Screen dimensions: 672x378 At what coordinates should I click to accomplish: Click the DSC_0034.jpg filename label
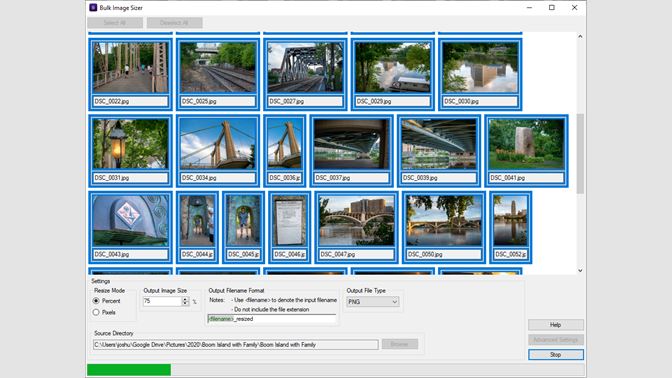tap(218, 178)
